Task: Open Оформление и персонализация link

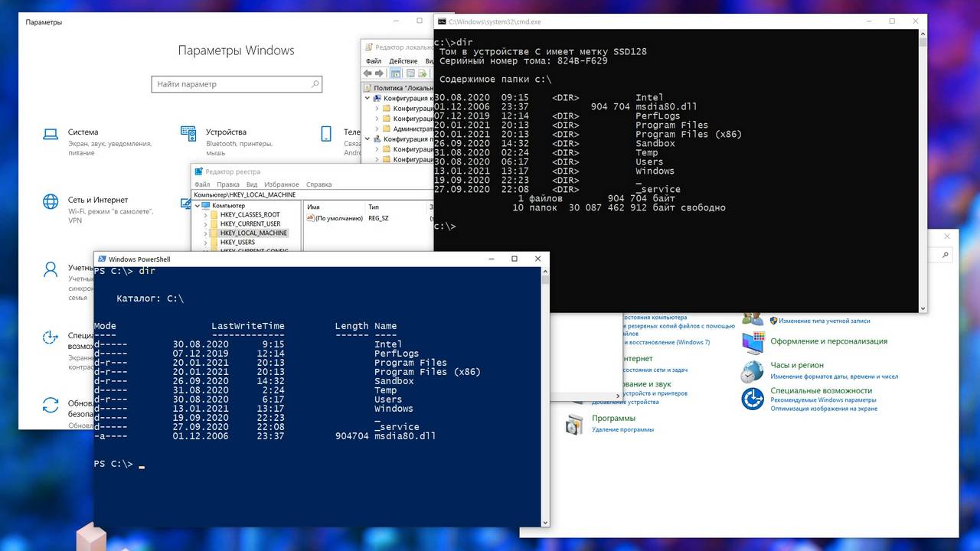Action: pos(829,341)
